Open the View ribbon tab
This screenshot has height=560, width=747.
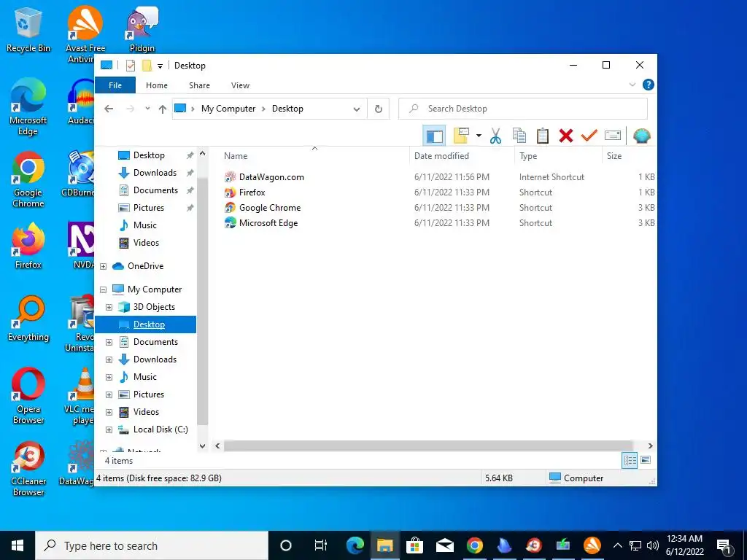(x=240, y=85)
